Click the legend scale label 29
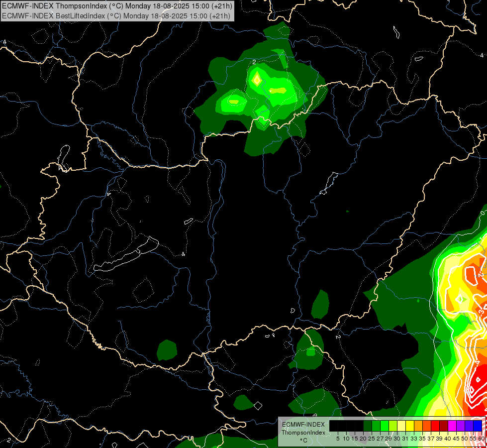The height and width of the screenshot is (448, 487). coord(389,439)
